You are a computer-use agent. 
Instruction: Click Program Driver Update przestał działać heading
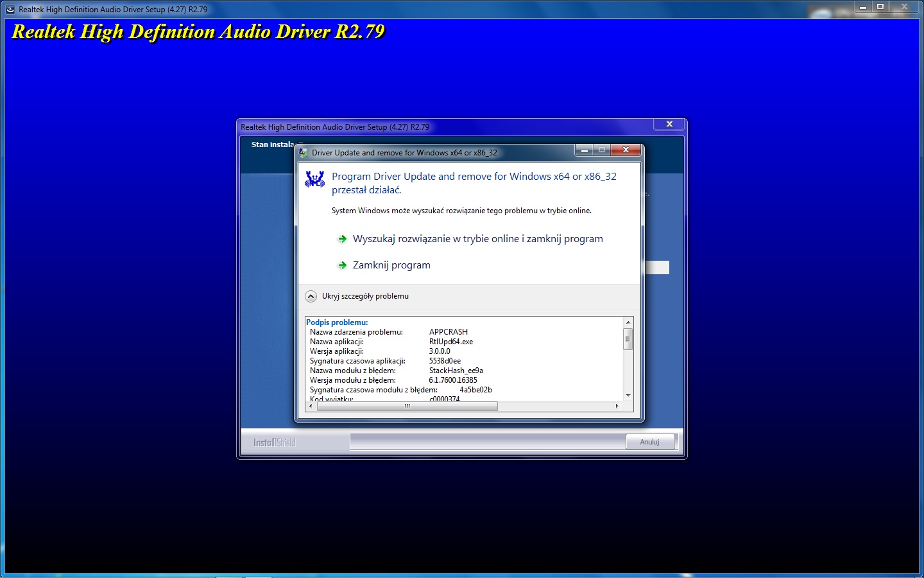point(474,183)
